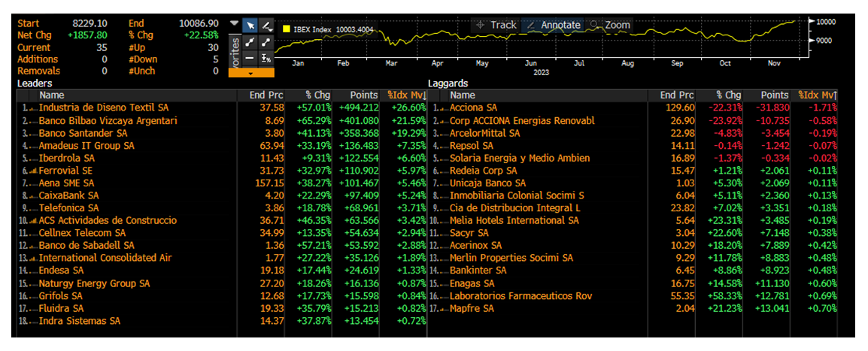
Task: Click the Leaders Points column header
Action: point(364,95)
